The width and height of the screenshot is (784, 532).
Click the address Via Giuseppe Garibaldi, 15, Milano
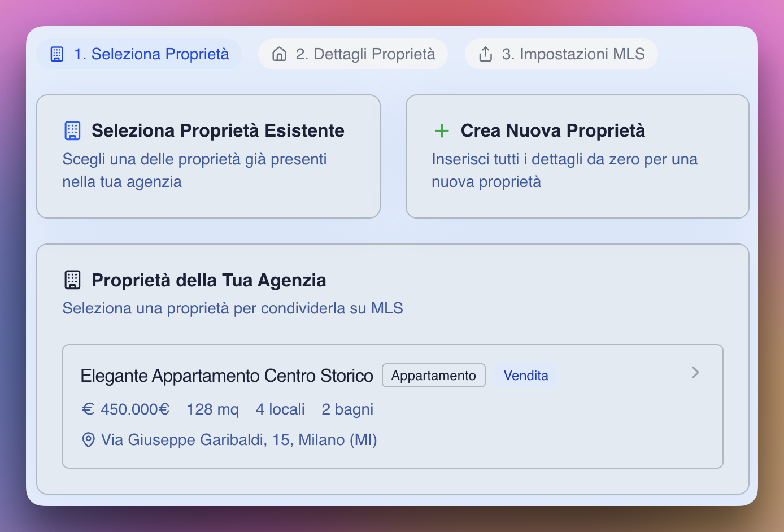238,439
